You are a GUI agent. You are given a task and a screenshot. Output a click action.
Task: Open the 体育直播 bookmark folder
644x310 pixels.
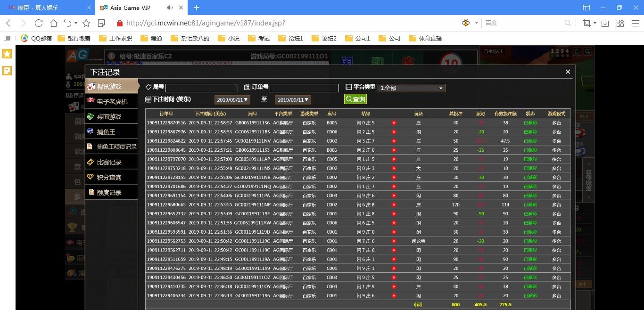tap(425, 38)
